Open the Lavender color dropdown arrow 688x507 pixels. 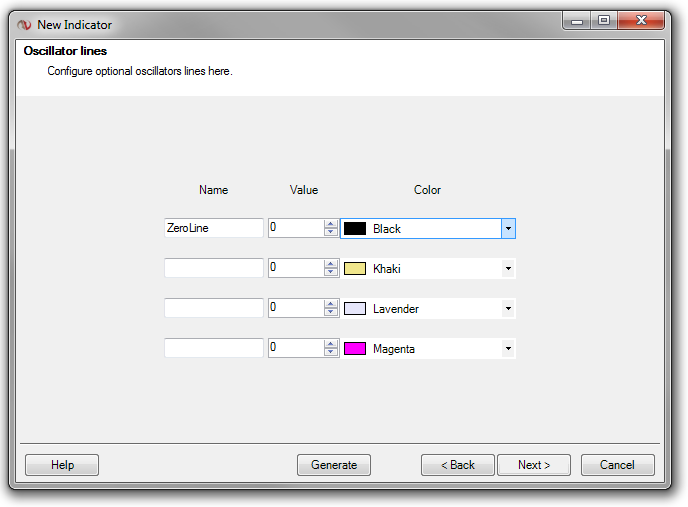pos(508,309)
